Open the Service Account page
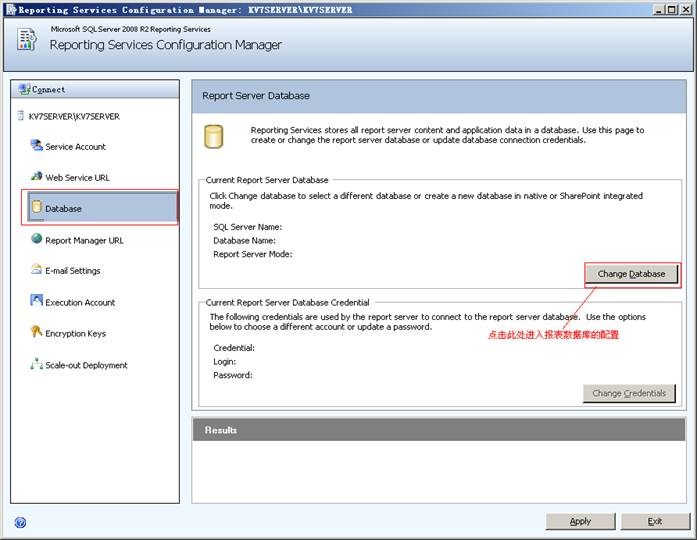 point(75,147)
